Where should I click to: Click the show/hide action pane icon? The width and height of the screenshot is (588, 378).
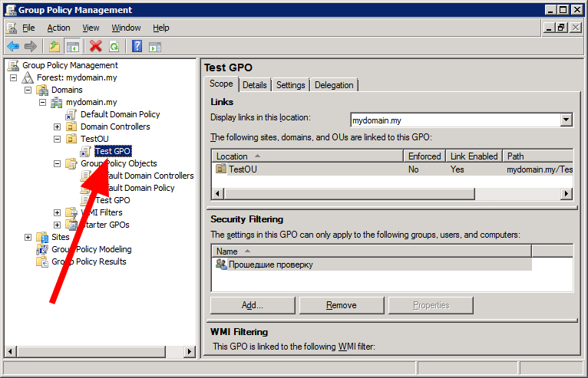point(154,47)
